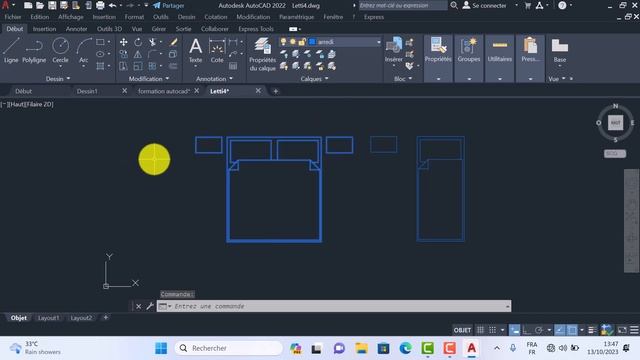
Task: Click the plotter Print icon in quick access
Action: pyautogui.click(x=100, y=5)
